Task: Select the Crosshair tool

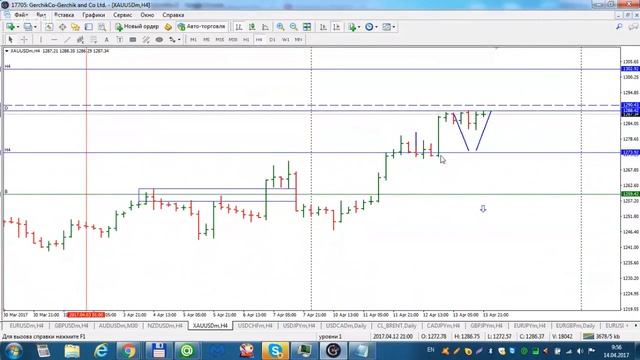Action: (24, 40)
